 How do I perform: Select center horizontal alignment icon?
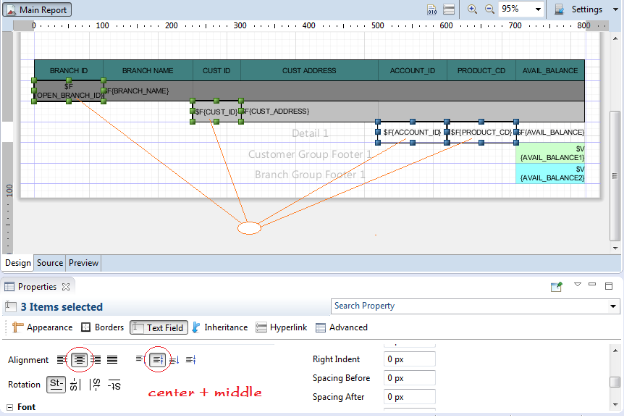pyautogui.click(x=79, y=359)
